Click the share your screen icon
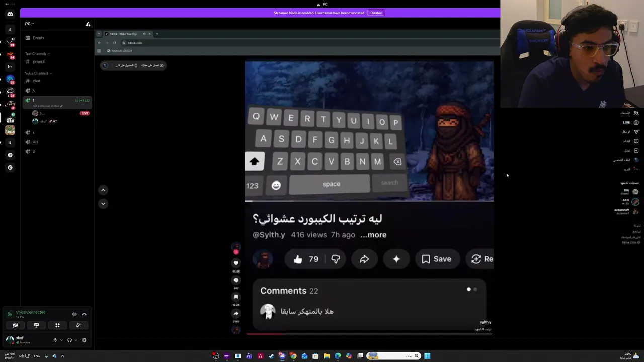The height and width of the screenshot is (362, 644). tap(36, 325)
